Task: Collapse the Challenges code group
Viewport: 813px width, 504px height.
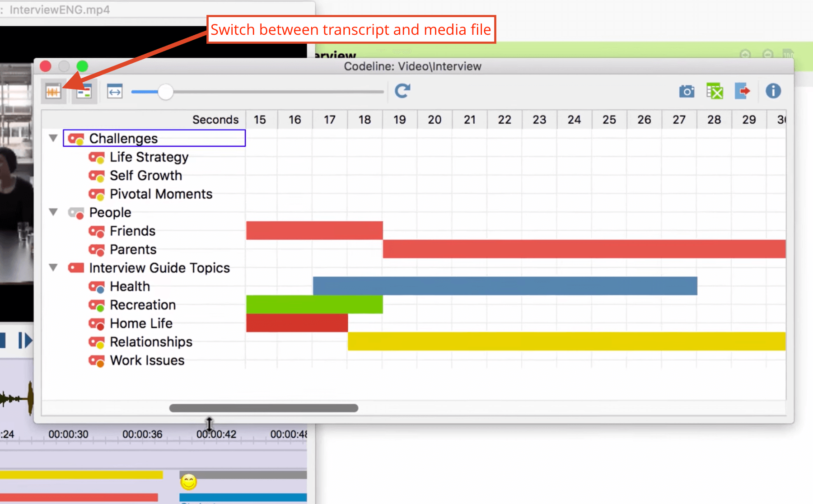Action: (x=53, y=138)
